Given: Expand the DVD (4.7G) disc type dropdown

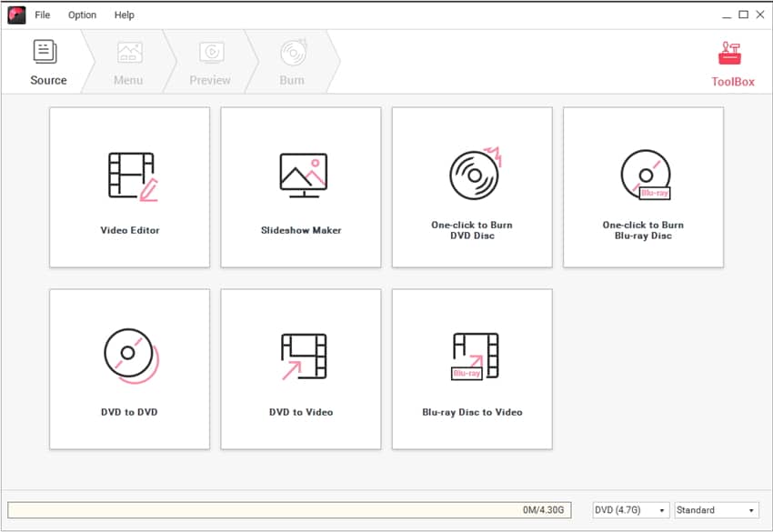Looking at the screenshot, I should [631, 510].
